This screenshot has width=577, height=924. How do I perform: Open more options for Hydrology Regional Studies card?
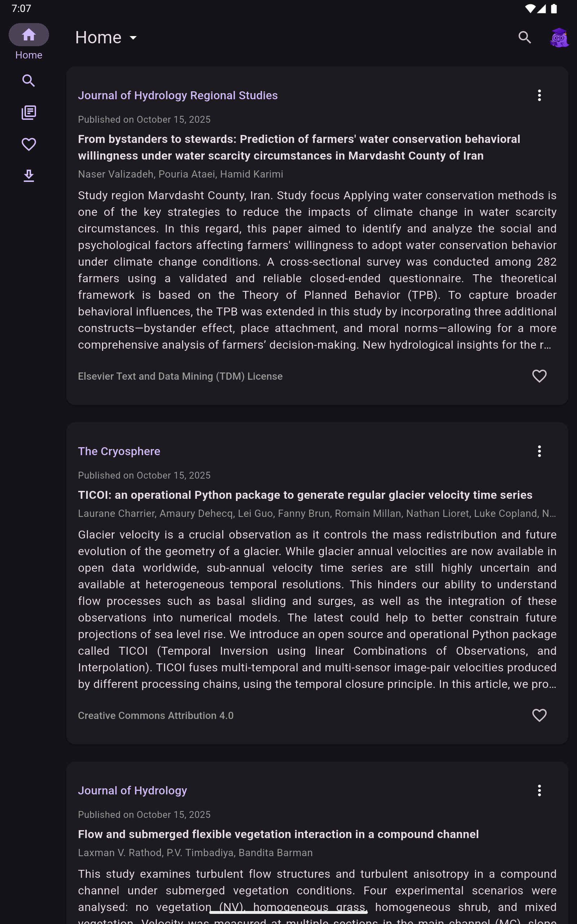coord(539,95)
